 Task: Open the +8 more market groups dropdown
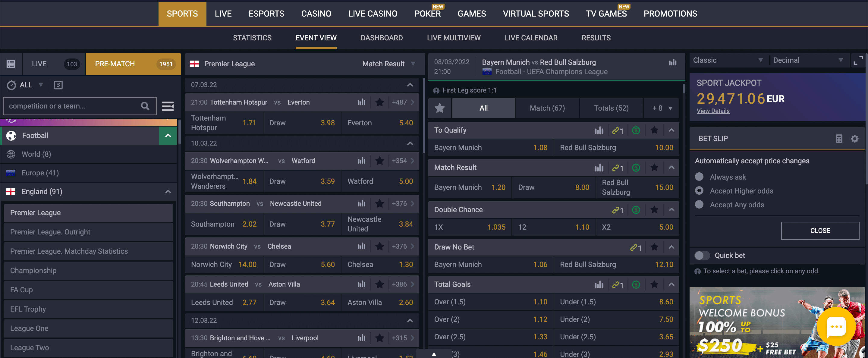[x=662, y=108]
